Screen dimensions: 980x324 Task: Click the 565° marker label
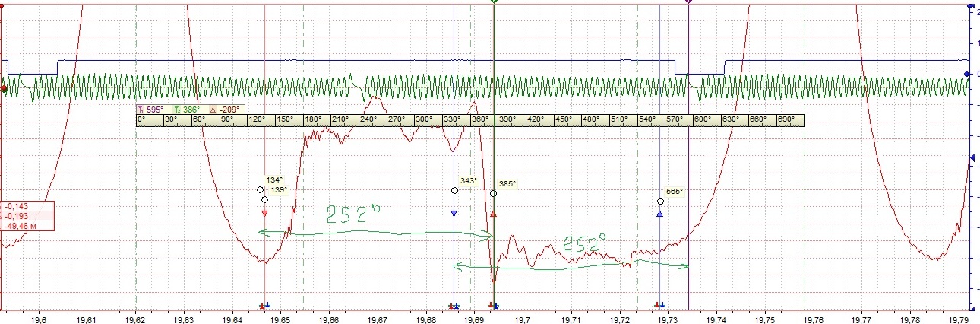675,192
